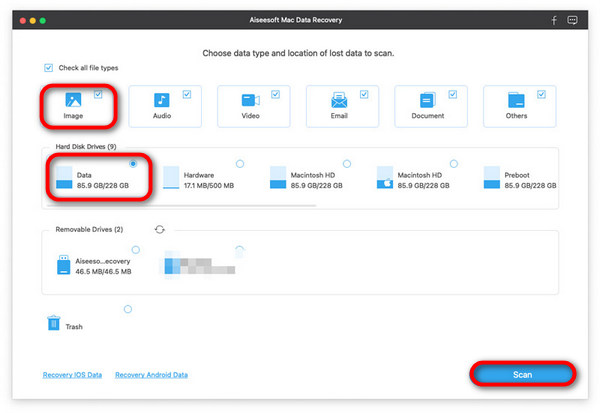Click the Aiseesoft recovery USB drive icon

(64, 265)
